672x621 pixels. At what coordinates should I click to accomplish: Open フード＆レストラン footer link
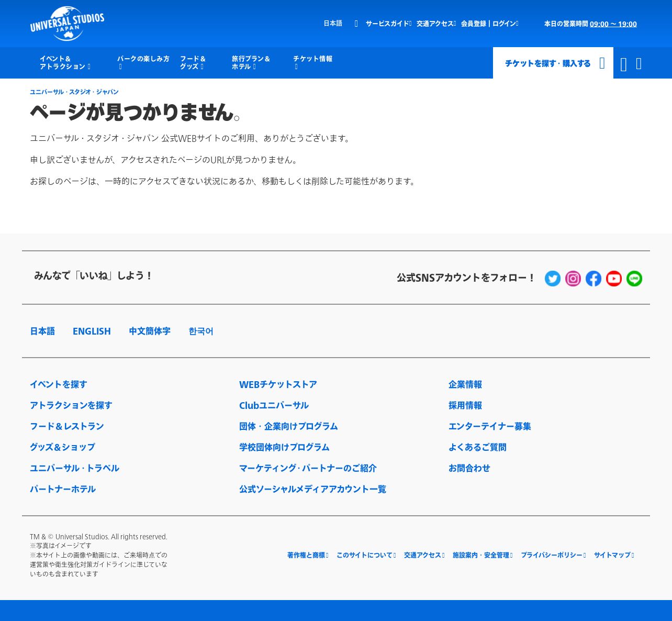[x=67, y=426]
